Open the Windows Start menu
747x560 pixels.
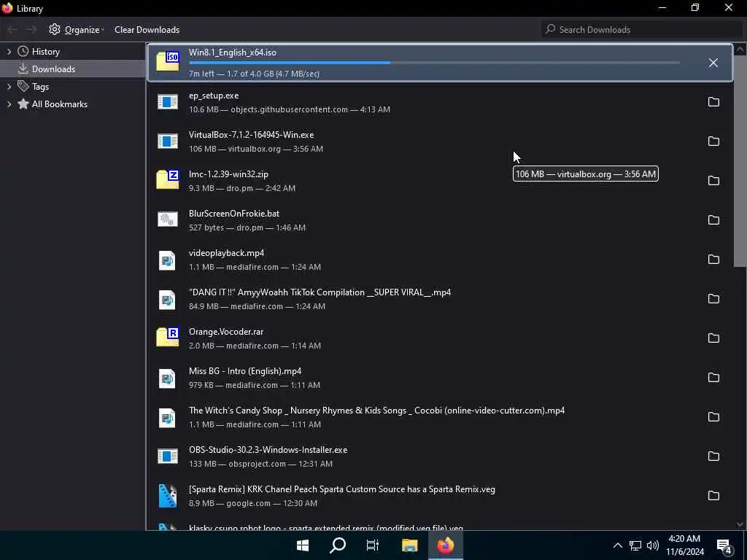(x=303, y=545)
